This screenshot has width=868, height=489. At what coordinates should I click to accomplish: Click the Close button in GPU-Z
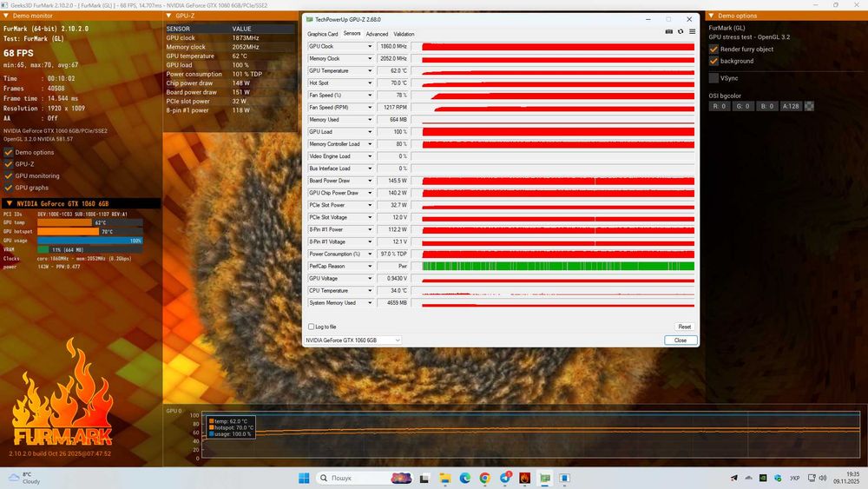coord(681,340)
